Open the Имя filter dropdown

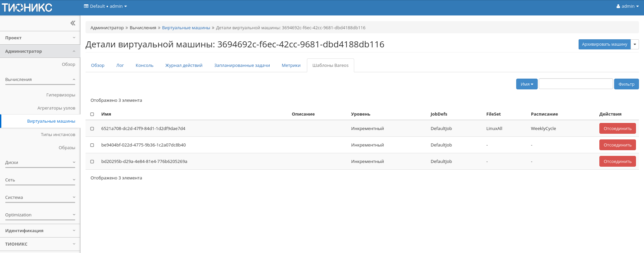coord(527,84)
